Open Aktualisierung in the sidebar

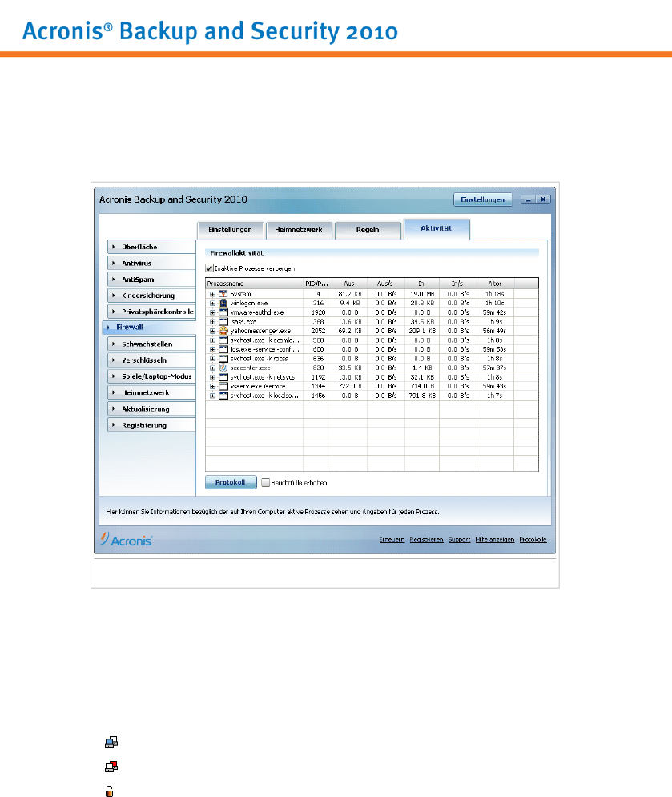click(x=151, y=409)
